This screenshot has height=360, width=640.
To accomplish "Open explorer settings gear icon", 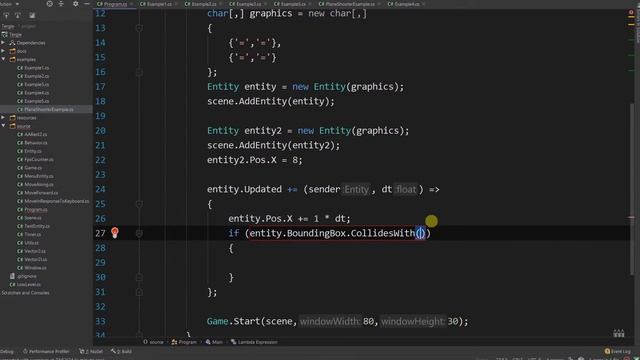I will pos(76,4).
